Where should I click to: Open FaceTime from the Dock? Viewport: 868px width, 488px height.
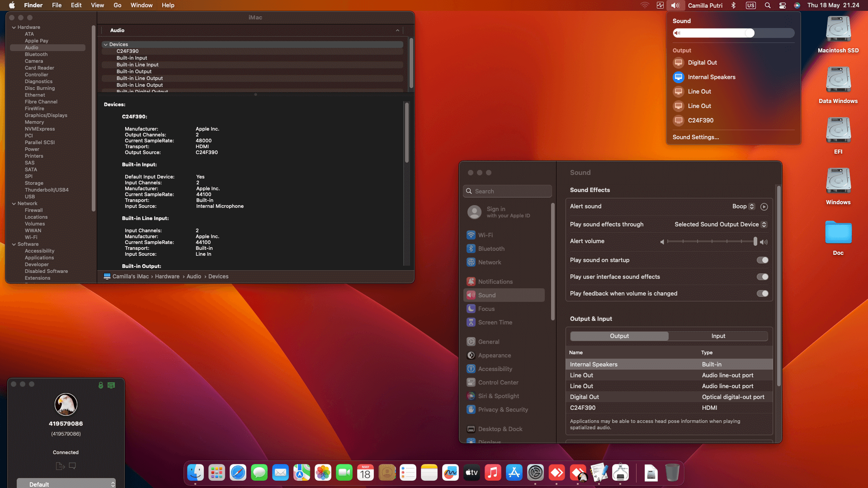click(x=344, y=473)
